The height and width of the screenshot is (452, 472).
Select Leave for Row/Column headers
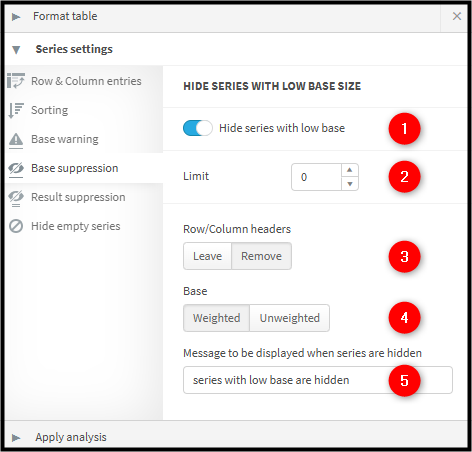point(207,256)
